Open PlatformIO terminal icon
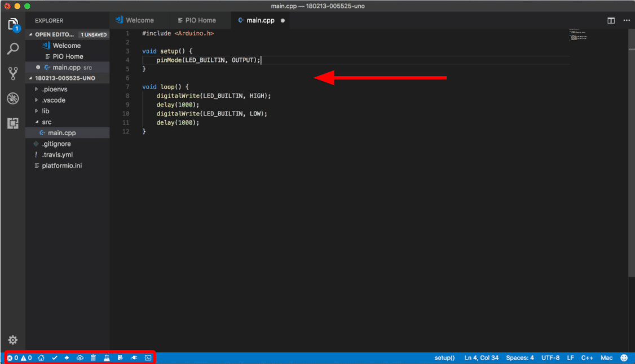635x364 pixels. [148, 358]
